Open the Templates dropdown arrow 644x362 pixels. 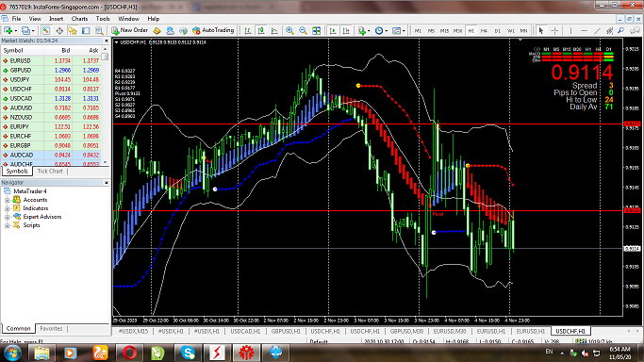coord(404,31)
